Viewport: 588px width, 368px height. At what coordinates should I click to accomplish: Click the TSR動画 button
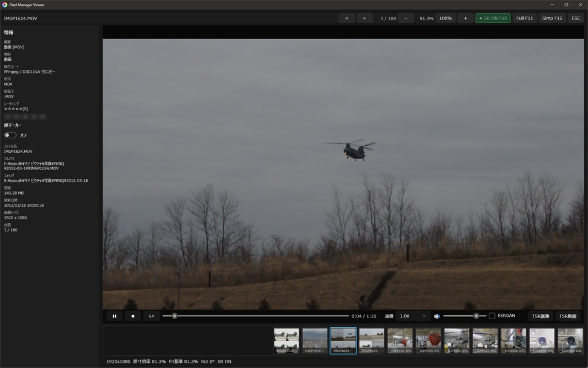568,316
